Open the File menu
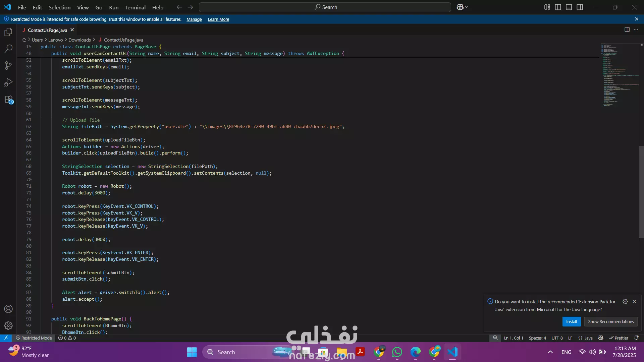Viewport: 644px width, 362px height. [22, 7]
